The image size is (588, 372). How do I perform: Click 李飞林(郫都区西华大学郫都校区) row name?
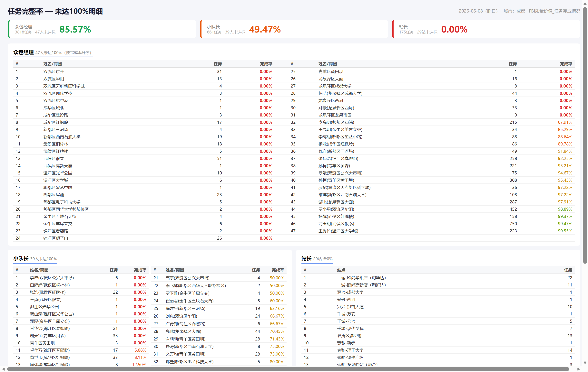pyautogui.click(x=196, y=285)
